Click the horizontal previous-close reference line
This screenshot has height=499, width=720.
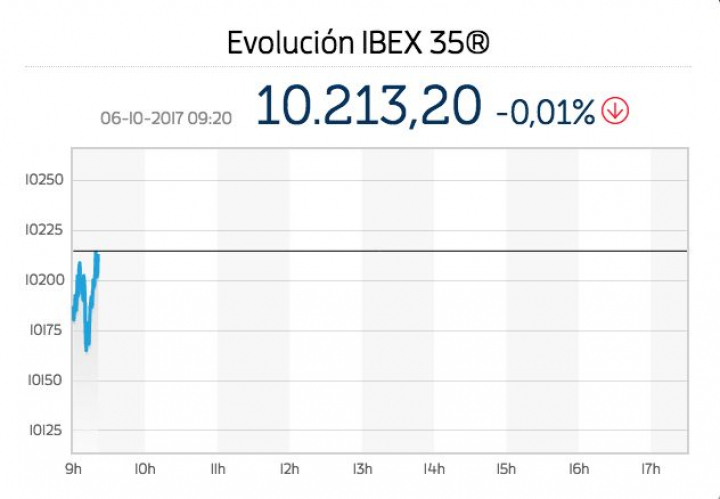[400, 251]
